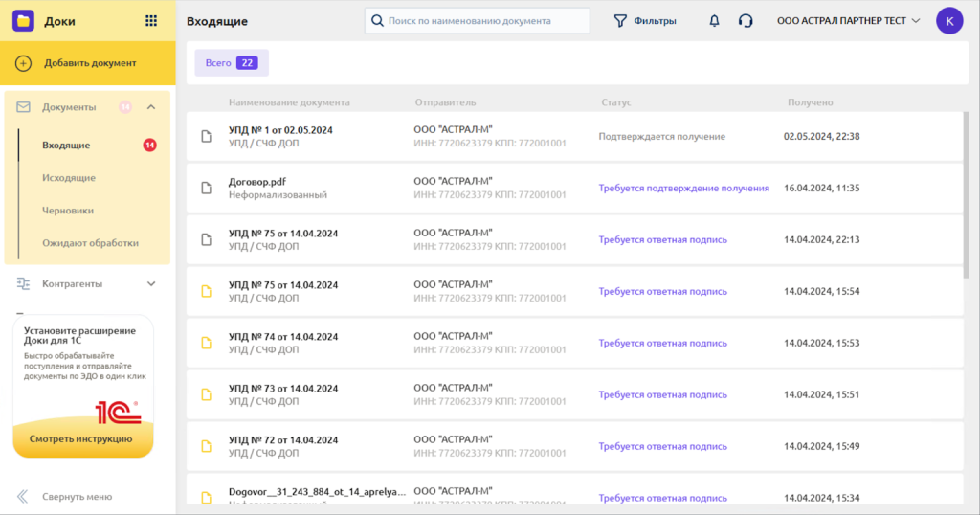Image resolution: width=980 pixels, height=515 pixels.
Task: Click the Контрагенты sidebar icon
Action: point(24,283)
